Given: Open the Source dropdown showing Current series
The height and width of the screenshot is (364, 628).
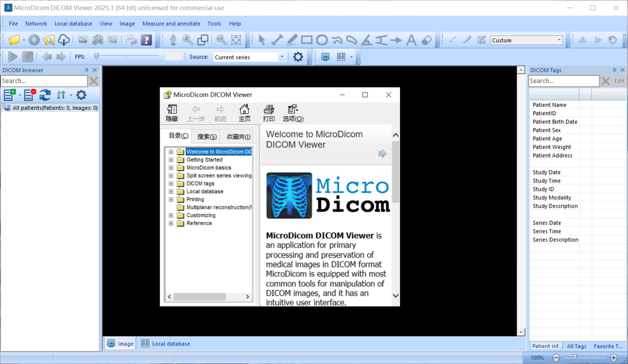Looking at the screenshot, I should 281,57.
